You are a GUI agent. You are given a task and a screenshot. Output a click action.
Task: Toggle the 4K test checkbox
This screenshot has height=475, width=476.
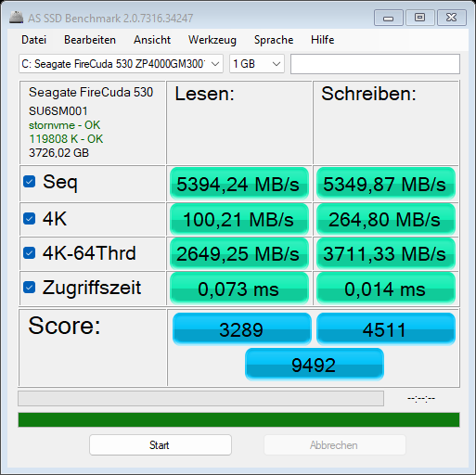click(x=30, y=219)
